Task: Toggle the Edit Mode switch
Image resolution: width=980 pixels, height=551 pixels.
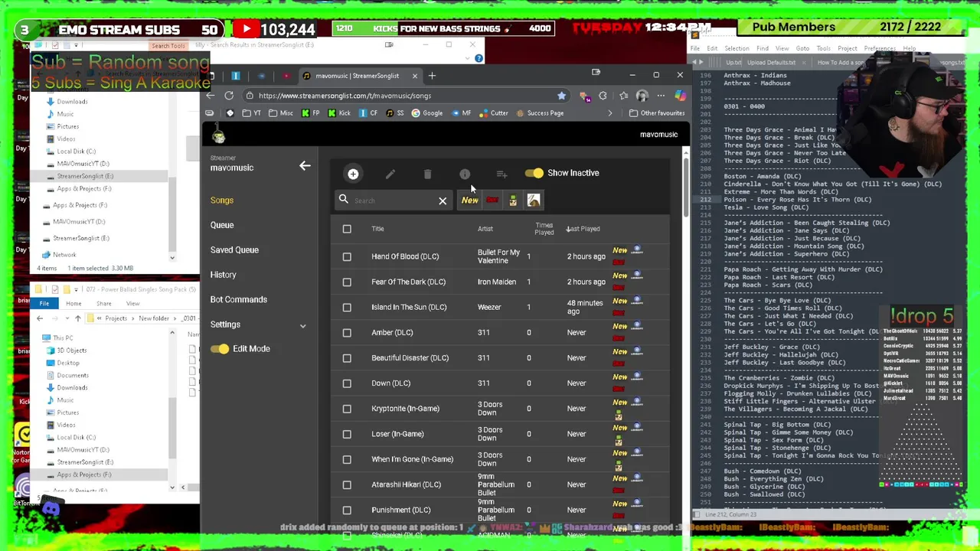Action: coord(220,349)
